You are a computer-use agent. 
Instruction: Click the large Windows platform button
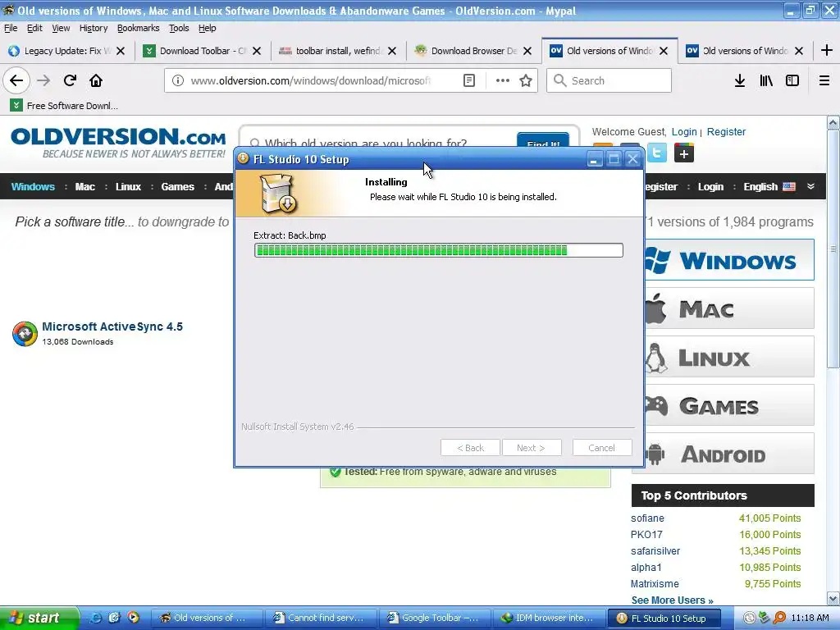(x=729, y=260)
